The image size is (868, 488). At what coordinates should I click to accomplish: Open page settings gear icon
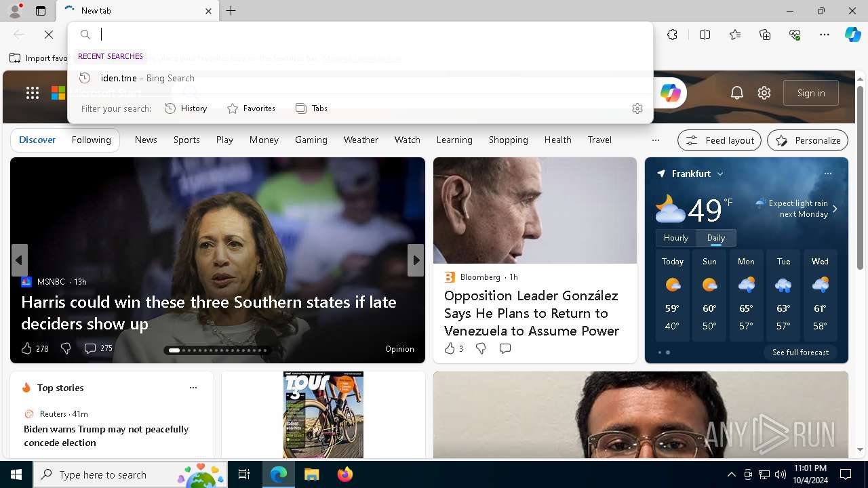point(764,93)
